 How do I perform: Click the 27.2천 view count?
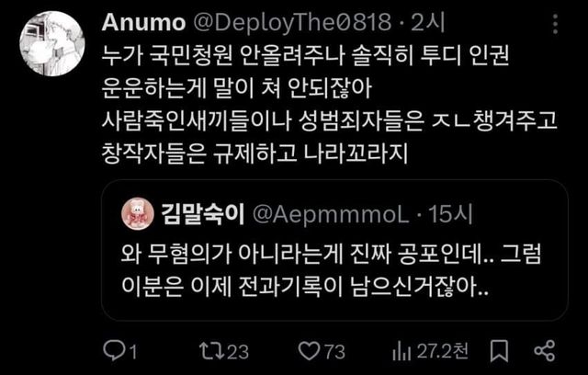pyautogui.click(x=443, y=351)
